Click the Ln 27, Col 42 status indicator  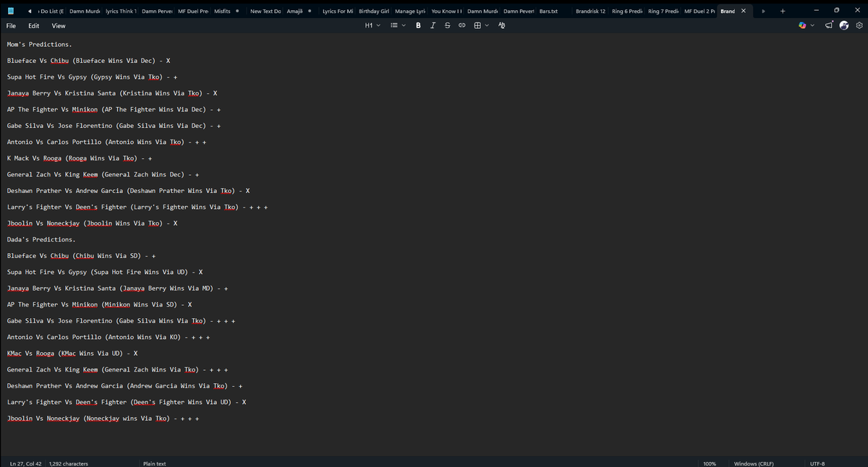click(x=26, y=463)
